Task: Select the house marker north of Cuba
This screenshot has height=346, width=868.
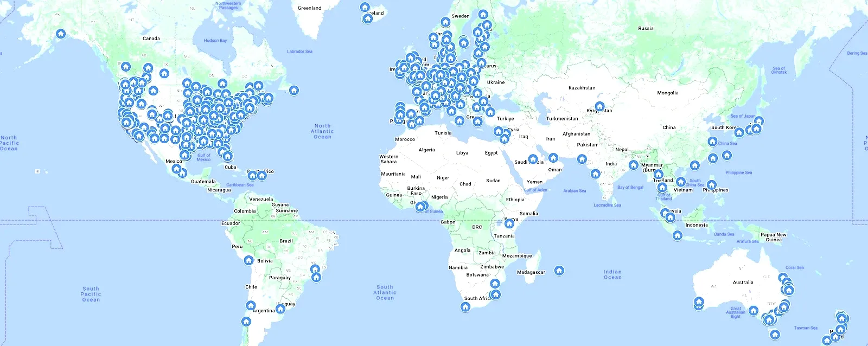Action: [x=228, y=157]
